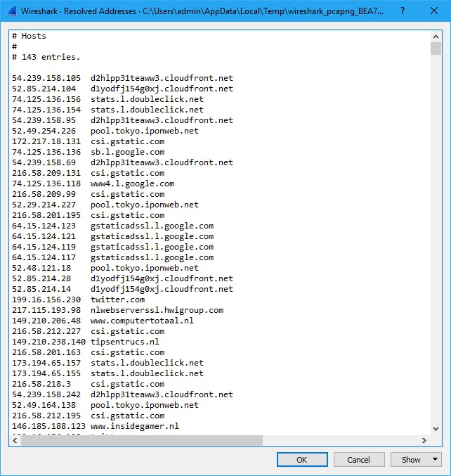Click the www.insidegamer.nl host entry

96,426
